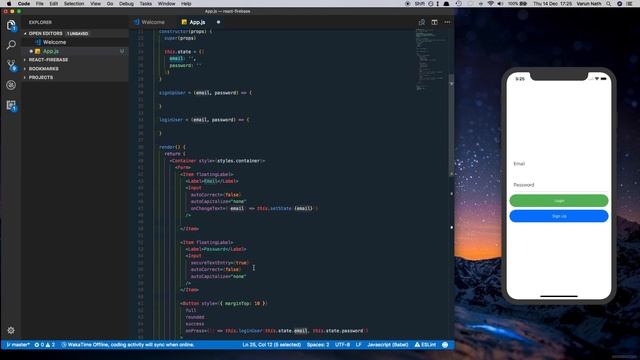The height and width of the screenshot is (360, 640).
Task: Open the Selection menu
Action: (74, 3)
